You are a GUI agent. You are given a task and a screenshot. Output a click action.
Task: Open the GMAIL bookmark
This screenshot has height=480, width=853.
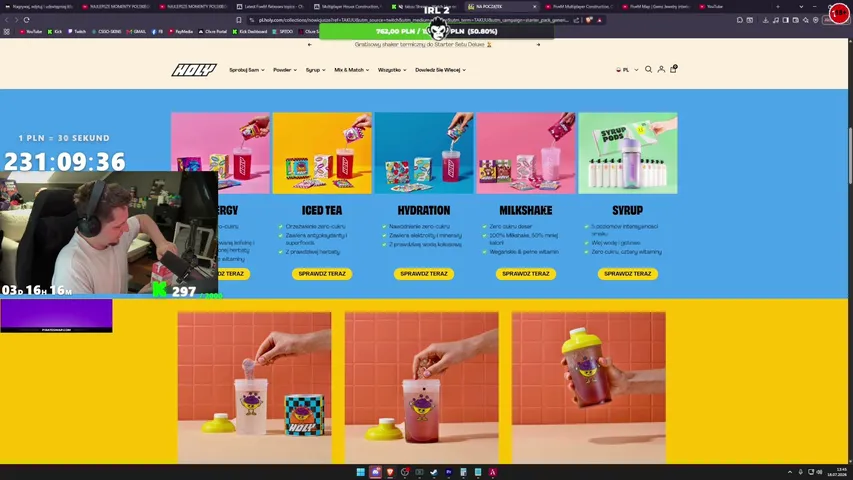[136, 32]
